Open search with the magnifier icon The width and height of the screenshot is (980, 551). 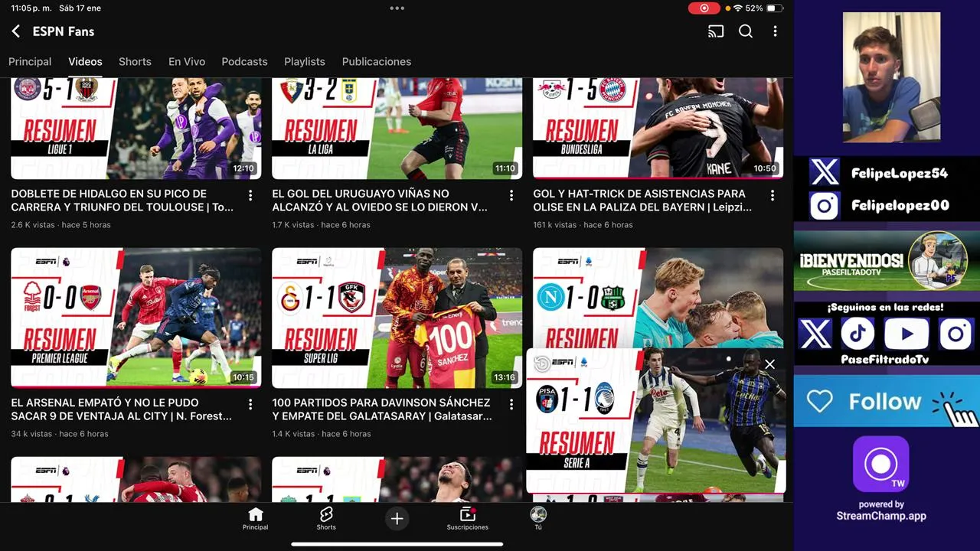(746, 31)
